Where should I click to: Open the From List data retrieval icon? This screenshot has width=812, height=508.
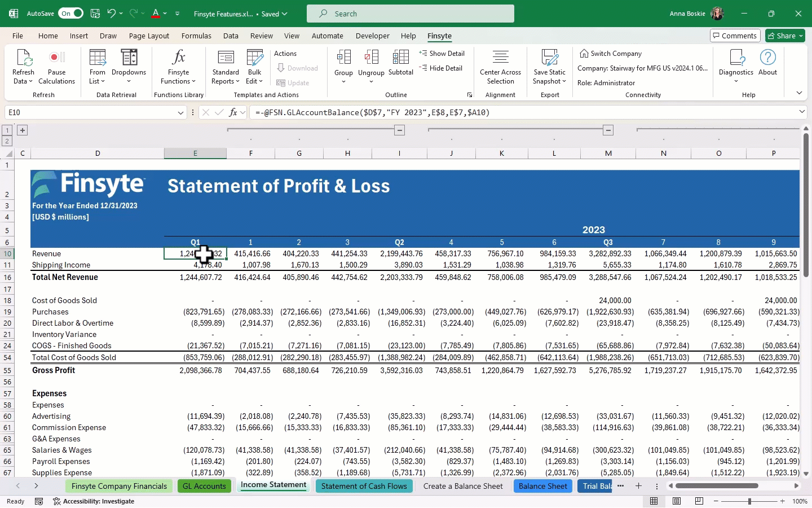(x=98, y=58)
